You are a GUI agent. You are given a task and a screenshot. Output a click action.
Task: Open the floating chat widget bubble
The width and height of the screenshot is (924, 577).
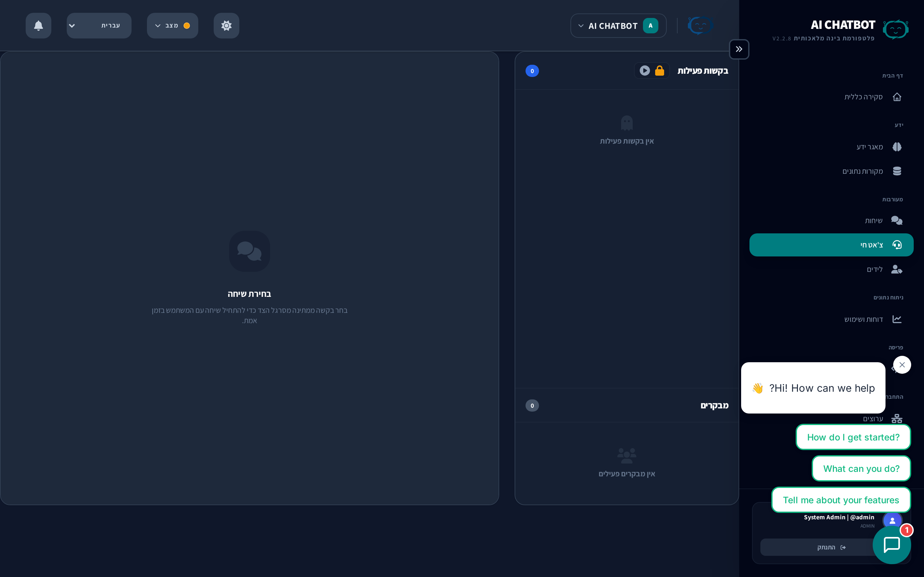892,545
